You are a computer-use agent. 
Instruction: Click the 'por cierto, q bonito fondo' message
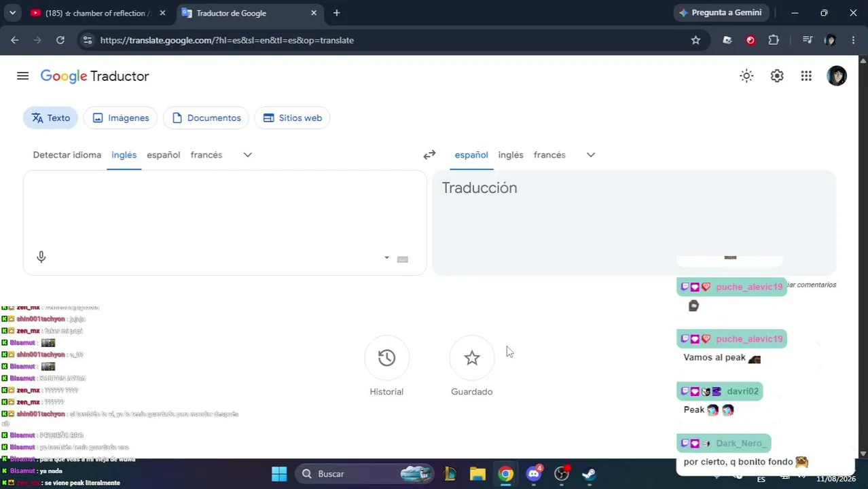coord(738,462)
